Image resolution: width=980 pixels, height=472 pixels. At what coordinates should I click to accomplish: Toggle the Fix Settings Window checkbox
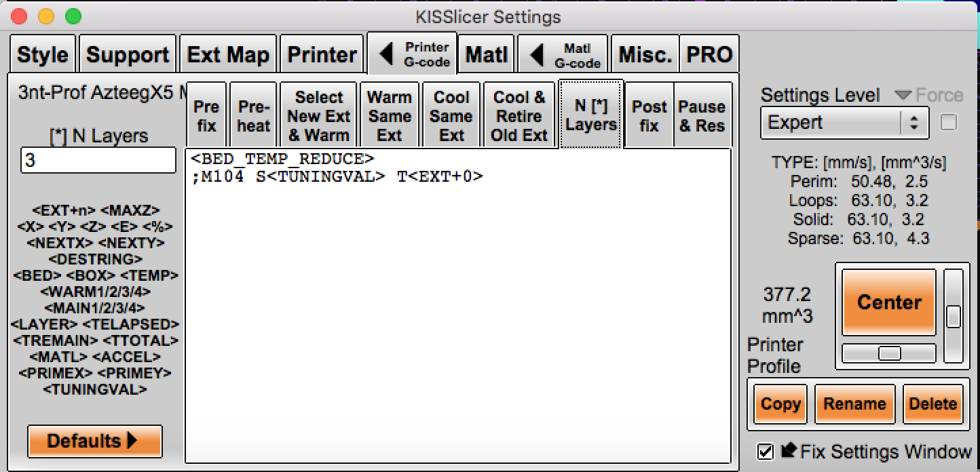766,452
